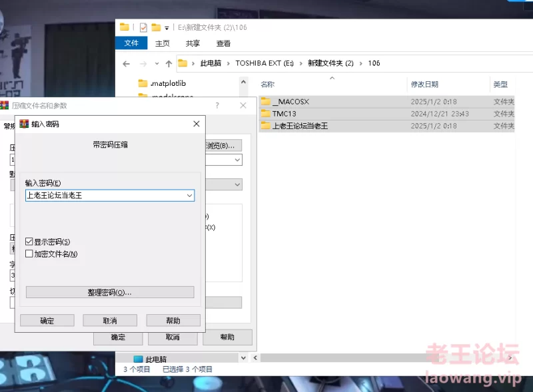The width and height of the screenshot is (533, 392).
Task: Click 取消 in the 输入密码 dialog
Action: tap(110, 320)
